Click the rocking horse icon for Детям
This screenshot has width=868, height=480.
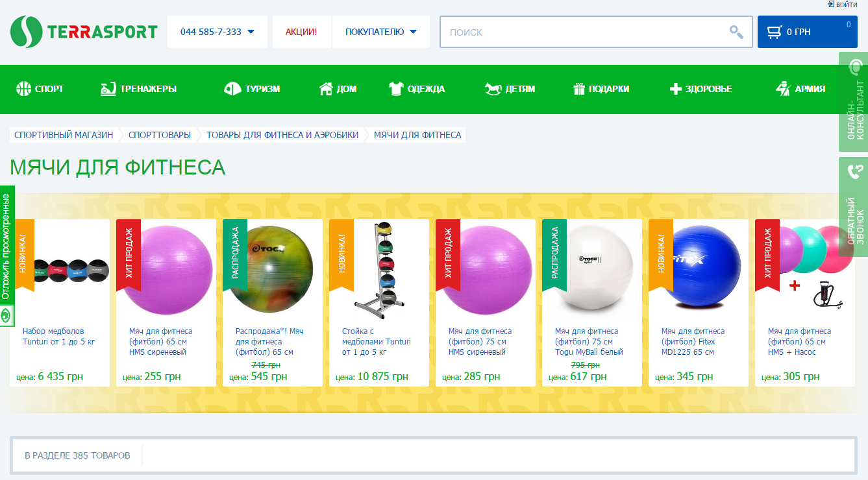coord(493,89)
